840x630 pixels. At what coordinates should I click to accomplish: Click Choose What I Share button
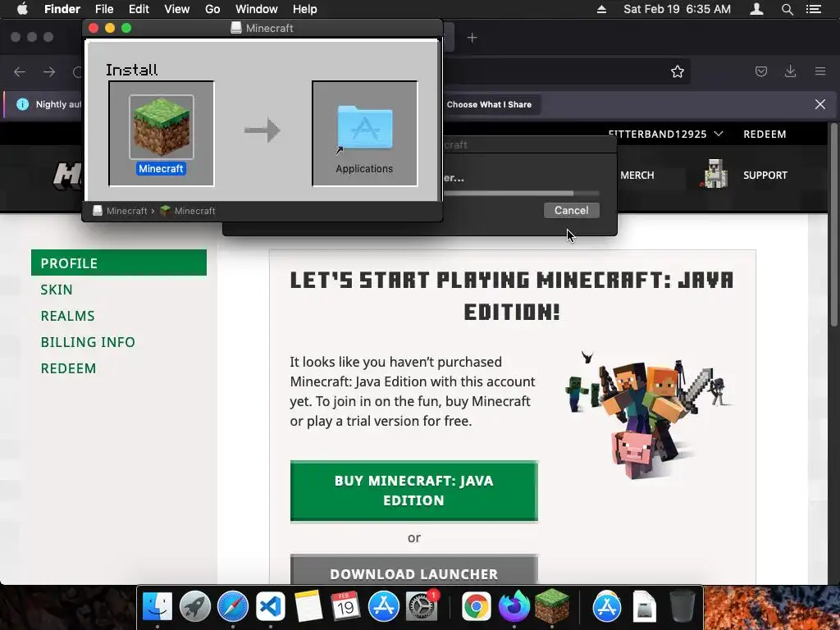[489, 104]
